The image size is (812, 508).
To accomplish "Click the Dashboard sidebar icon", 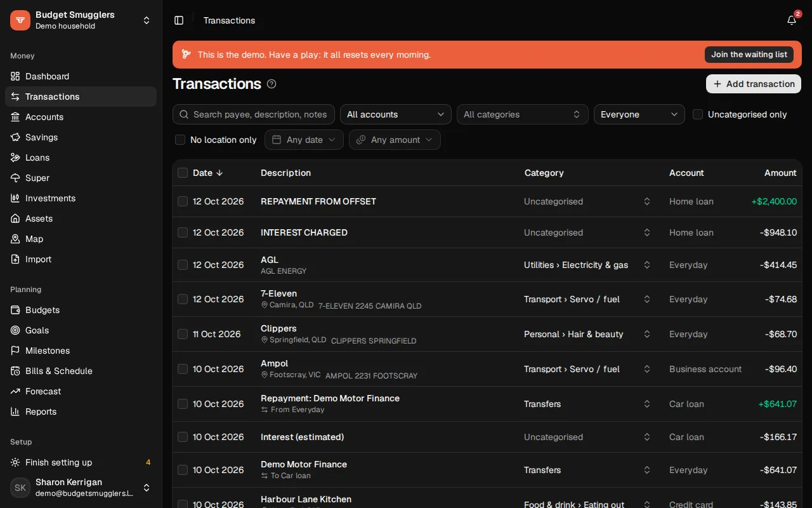I will tap(15, 76).
